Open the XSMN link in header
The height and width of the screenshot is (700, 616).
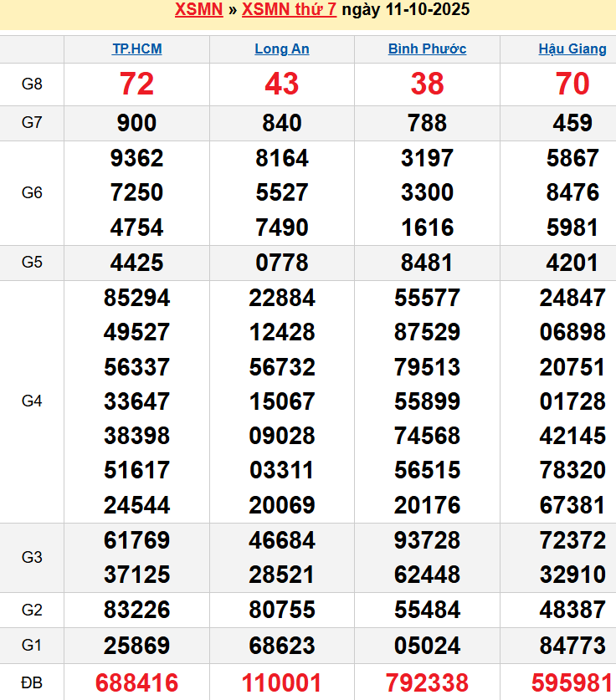point(199,10)
